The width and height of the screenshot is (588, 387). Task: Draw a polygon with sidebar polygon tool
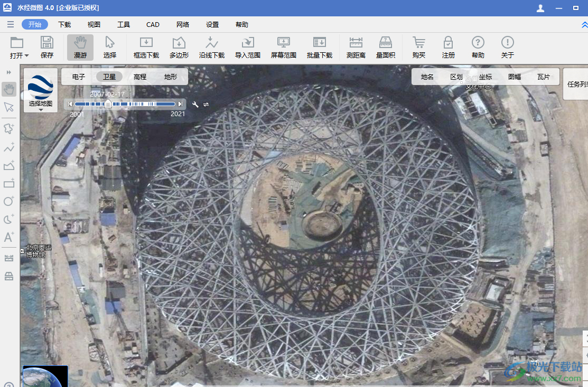click(x=9, y=165)
